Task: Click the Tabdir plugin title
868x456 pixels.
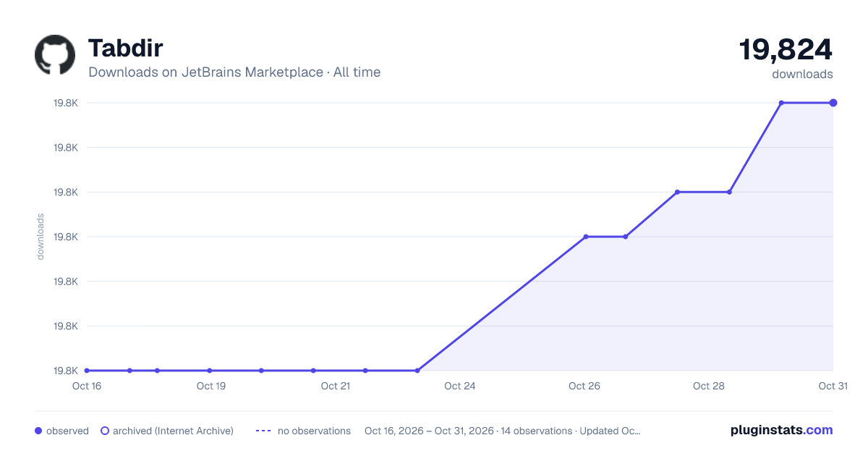Action: pos(126,48)
